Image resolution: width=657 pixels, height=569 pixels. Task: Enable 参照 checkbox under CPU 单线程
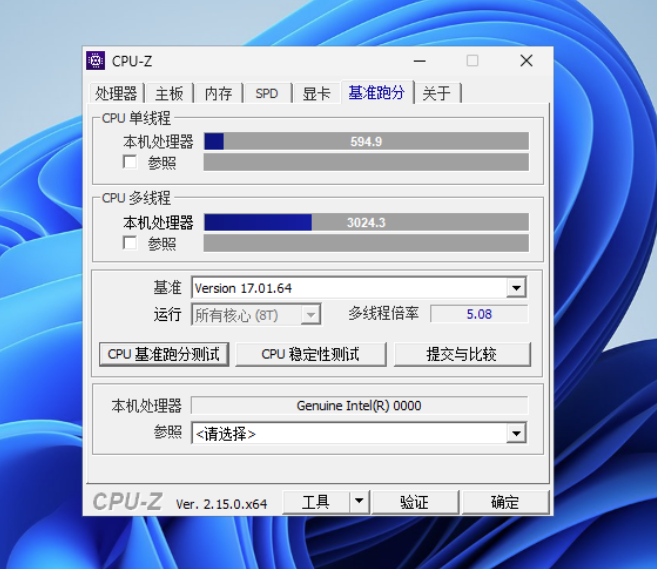130,162
